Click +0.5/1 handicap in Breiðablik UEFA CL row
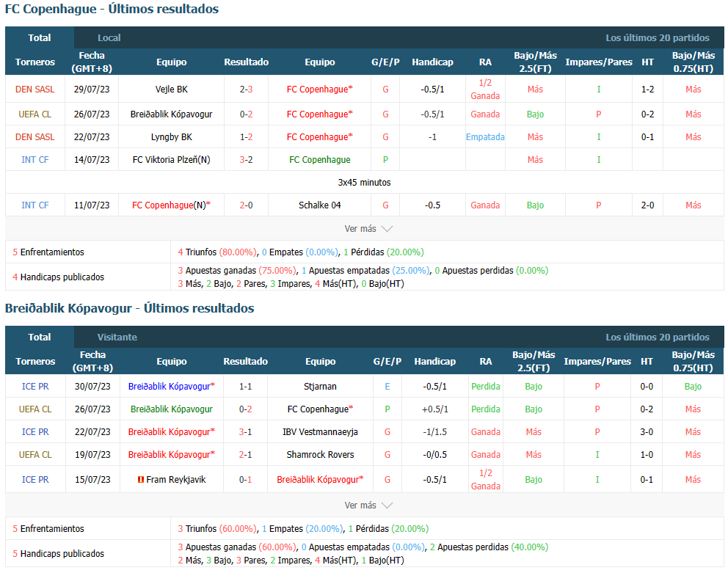Image resolution: width=728 pixels, height=573 pixels. tap(434, 409)
